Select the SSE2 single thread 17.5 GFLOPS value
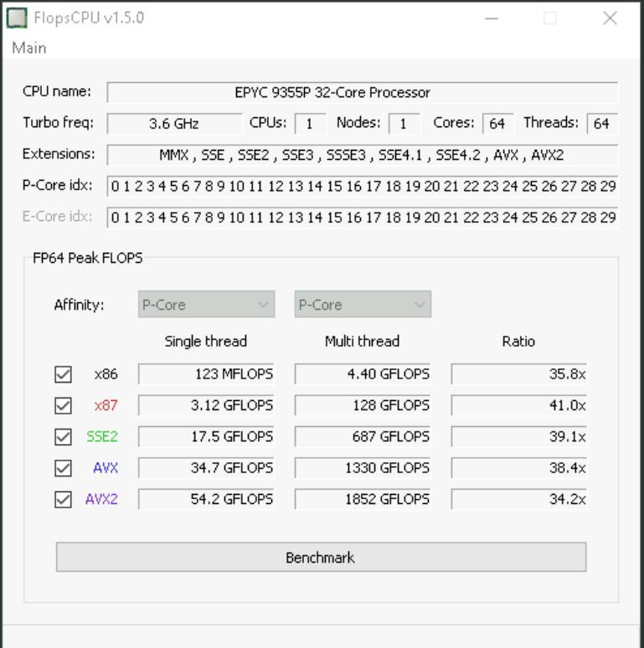 point(206,437)
